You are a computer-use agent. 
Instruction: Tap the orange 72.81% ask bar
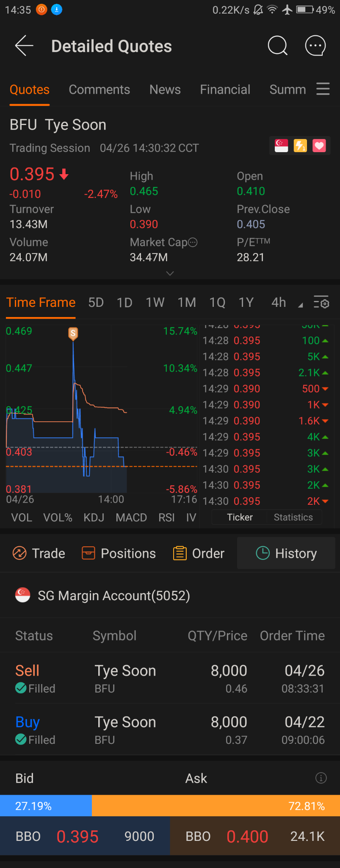[x=216, y=805]
